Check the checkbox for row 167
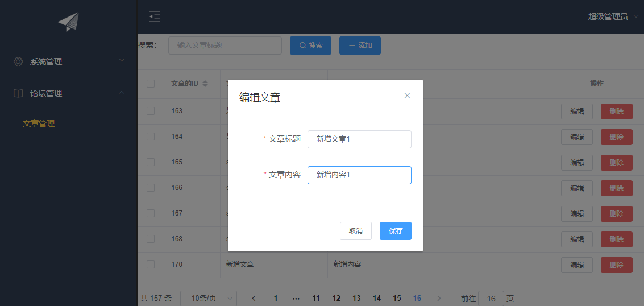The image size is (644, 306). (x=151, y=213)
